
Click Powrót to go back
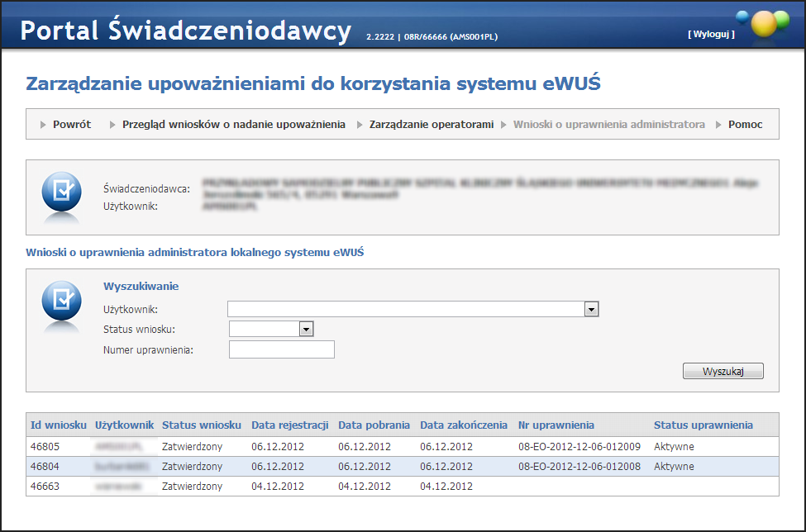72,125
